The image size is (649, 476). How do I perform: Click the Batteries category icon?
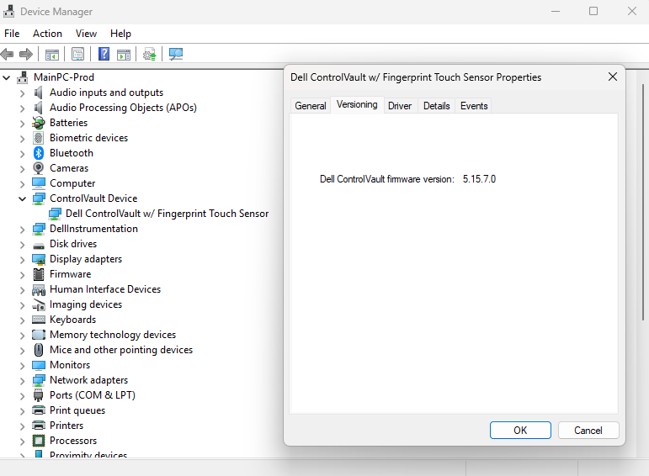coord(38,123)
